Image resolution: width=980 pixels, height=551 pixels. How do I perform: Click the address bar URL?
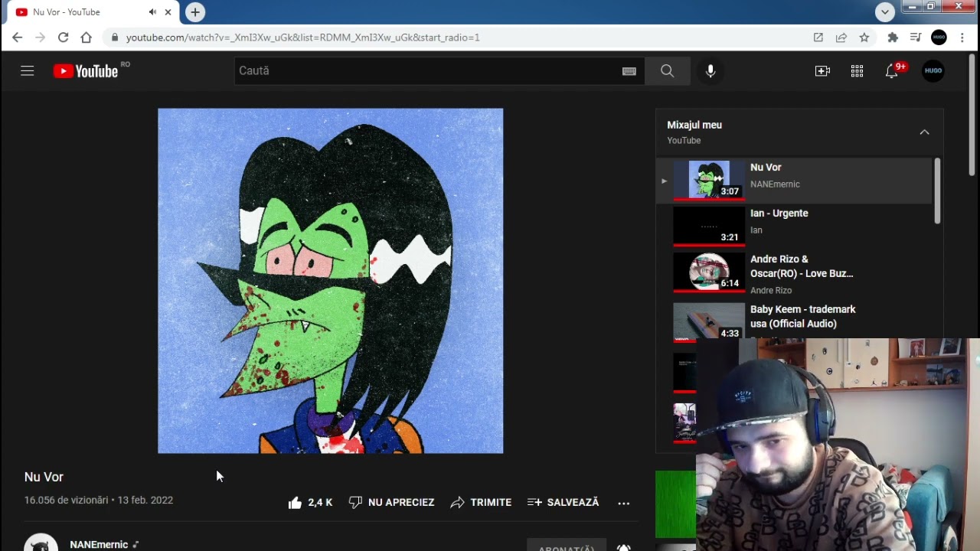coord(303,37)
